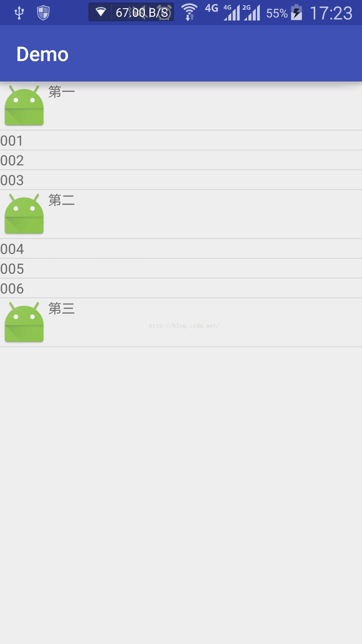
Task: Collapse the 第二 group header
Action: click(181, 214)
